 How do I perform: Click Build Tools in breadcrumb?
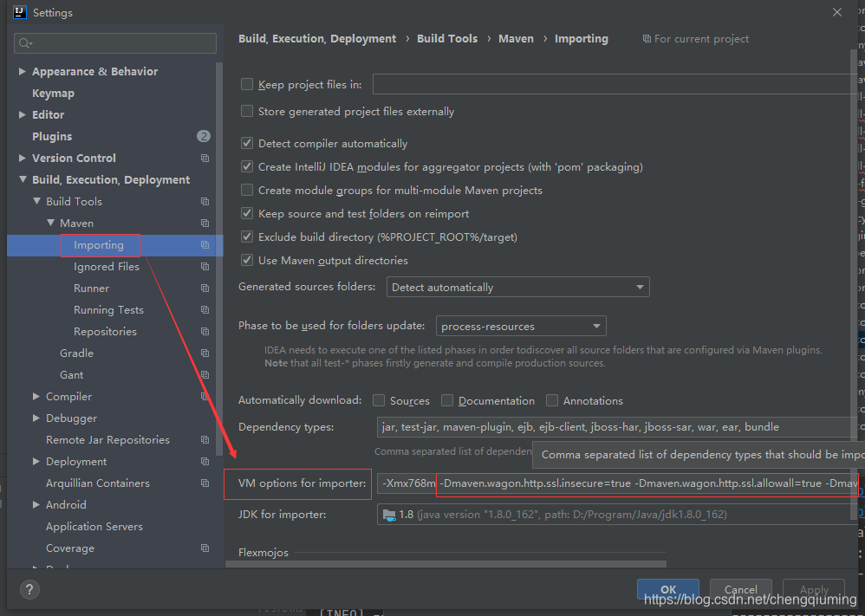[x=447, y=39]
